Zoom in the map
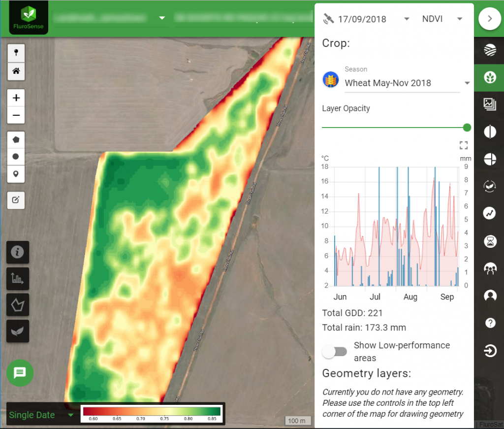Screen dimensions: 504x429 tap(16, 98)
